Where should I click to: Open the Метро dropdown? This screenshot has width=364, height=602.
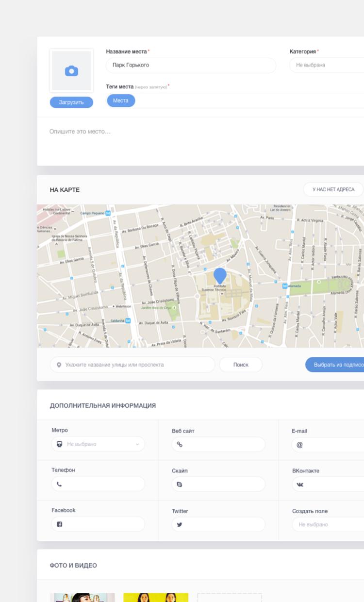[x=98, y=444]
